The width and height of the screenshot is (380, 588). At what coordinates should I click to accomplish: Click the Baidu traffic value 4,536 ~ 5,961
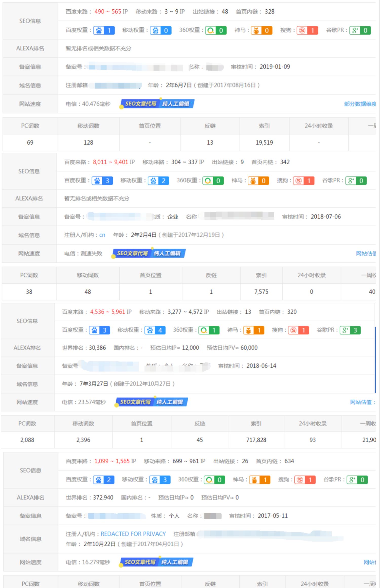[108, 312]
